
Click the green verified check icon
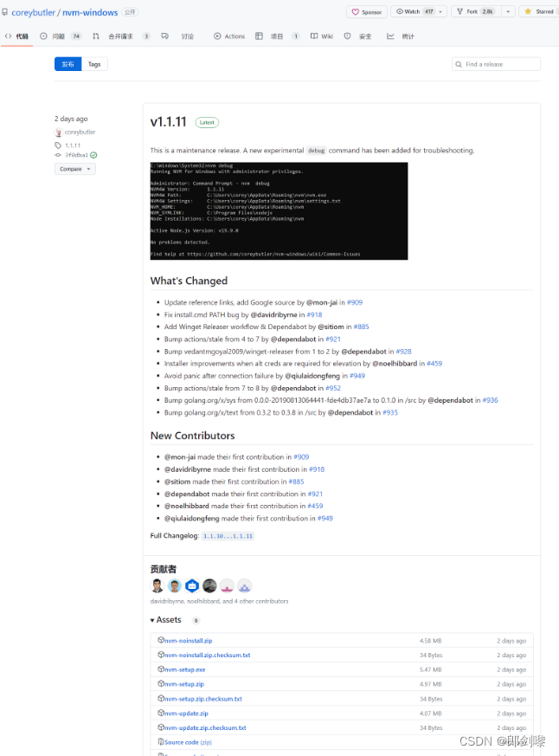click(x=93, y=155)
